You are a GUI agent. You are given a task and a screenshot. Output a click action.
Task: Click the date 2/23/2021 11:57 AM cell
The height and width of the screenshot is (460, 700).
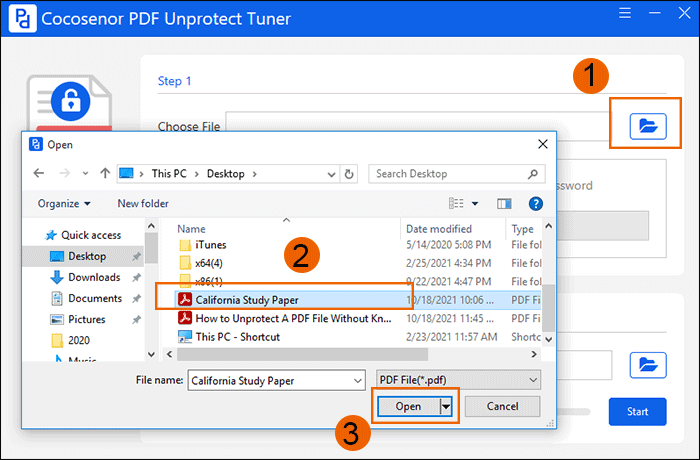451,337
